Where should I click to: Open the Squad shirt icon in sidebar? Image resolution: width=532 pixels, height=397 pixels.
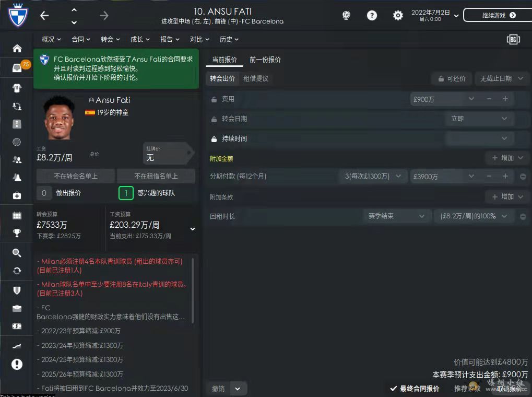(17, 88)
